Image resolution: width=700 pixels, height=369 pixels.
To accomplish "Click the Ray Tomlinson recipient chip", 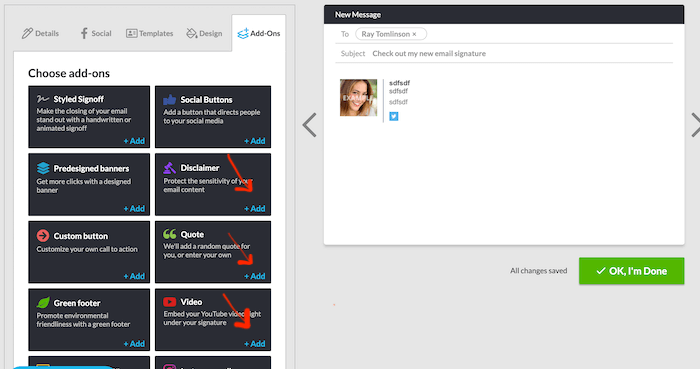I will (x=391, y=34).
